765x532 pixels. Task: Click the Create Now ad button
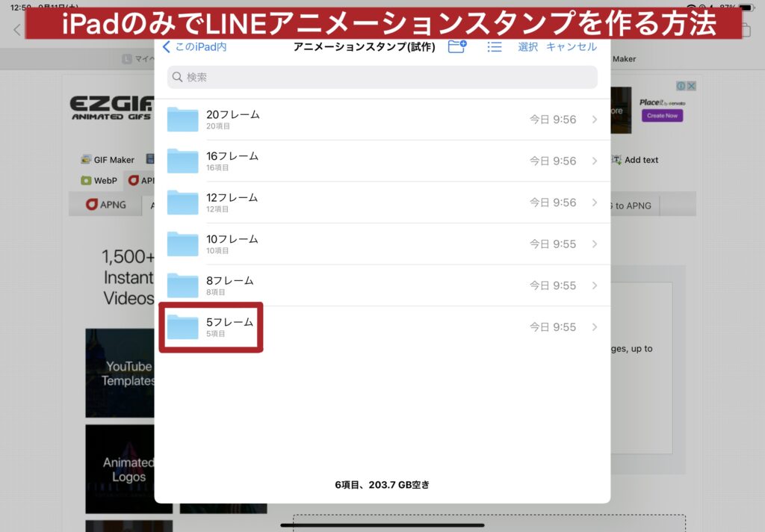tap(662, 116)
